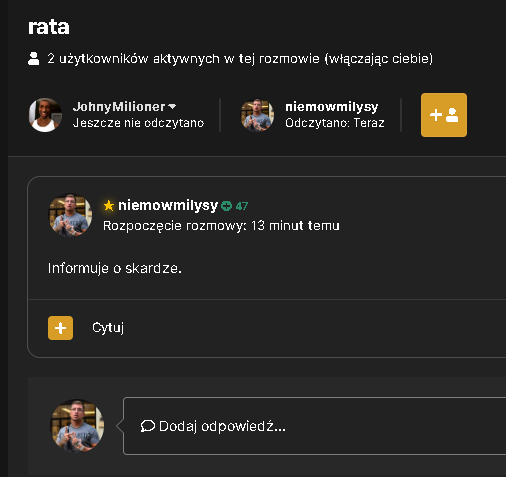Image resolution: width=506 pixels, height=477 pixels.
Task: Click the message text Informuje o skardze
Action: pos(115,268)
